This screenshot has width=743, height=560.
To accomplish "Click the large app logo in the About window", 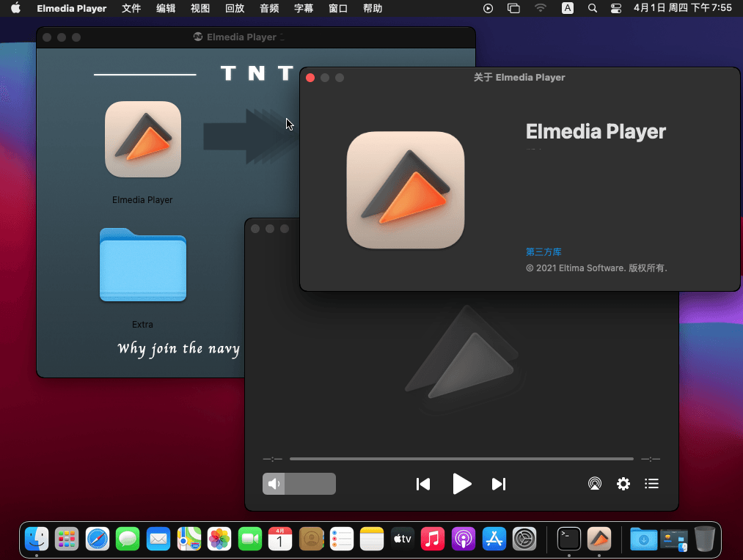I will click(406, 190).
